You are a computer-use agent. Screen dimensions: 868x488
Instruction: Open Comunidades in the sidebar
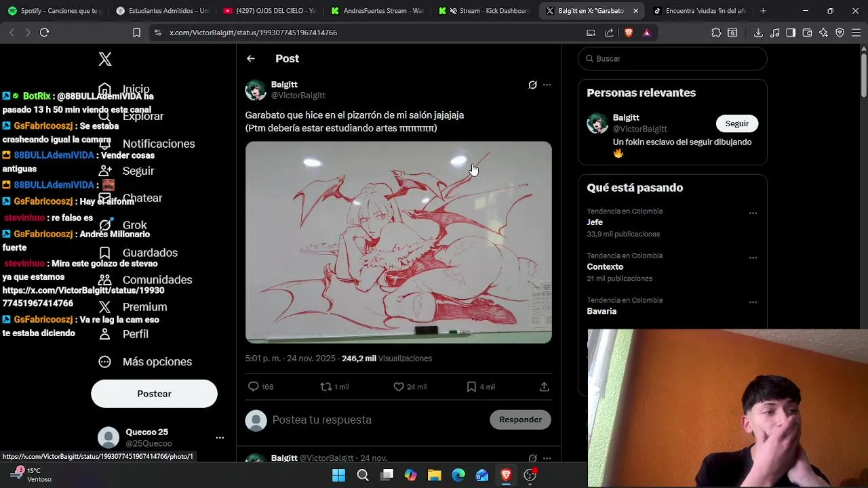click(145, 280)
